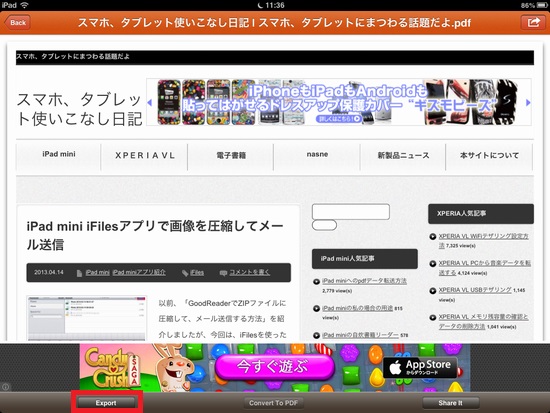Image resolution: width=550 pixels, height=413 pixels.
Task: Tap the 86% battery indicator
Action: pyautogui.click(x=534, y=5)
